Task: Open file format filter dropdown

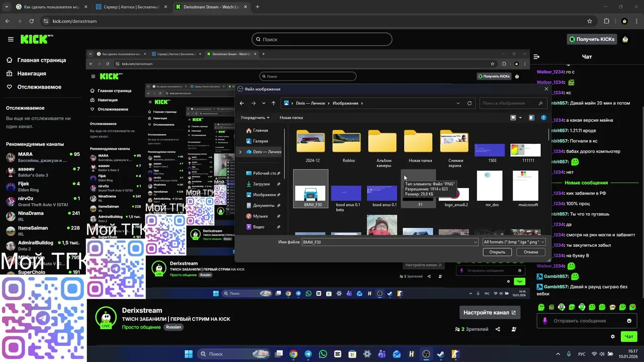Action: tap(514, 242)
